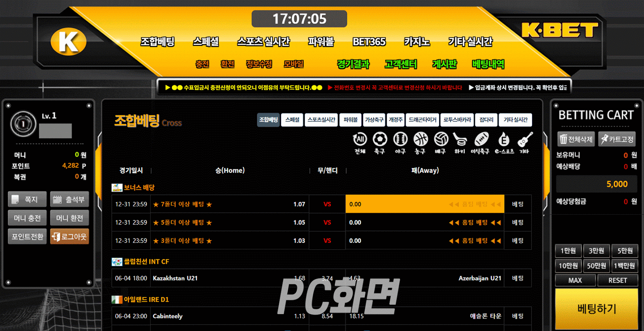The width and height of the screenshot is (644, 331).
Task: Click the 로그아웃 button
Action: (x=70, y=236)
